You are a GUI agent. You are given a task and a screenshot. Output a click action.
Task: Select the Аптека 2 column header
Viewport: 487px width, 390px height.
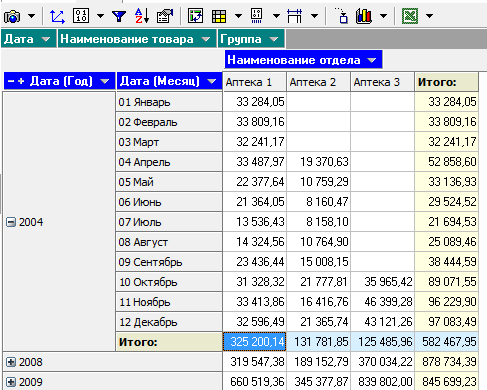click(318, 82)
